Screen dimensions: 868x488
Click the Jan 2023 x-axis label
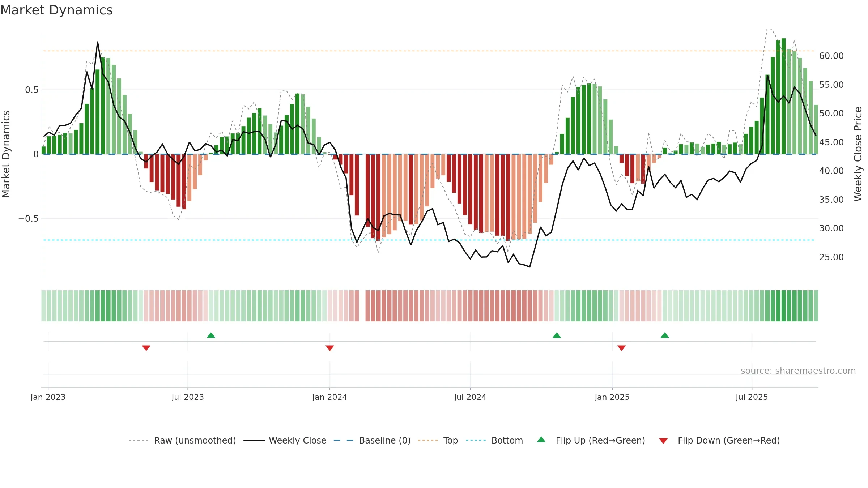(x=48, y=397)
